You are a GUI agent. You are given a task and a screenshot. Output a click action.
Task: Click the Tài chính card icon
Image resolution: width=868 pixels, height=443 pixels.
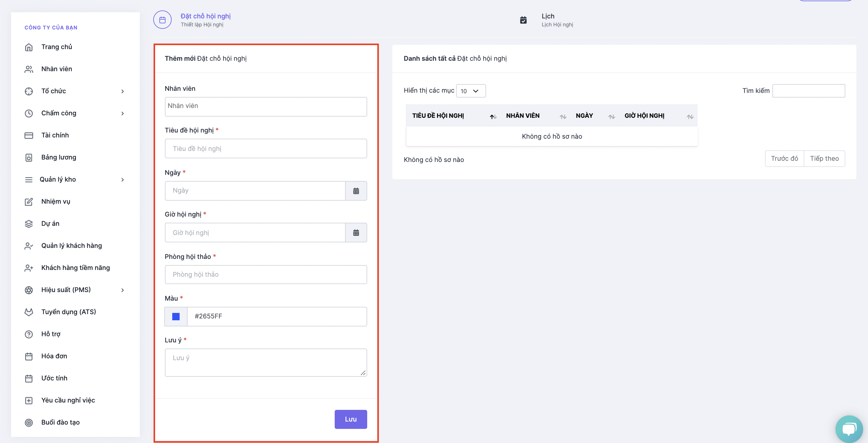tap(29, 135)
